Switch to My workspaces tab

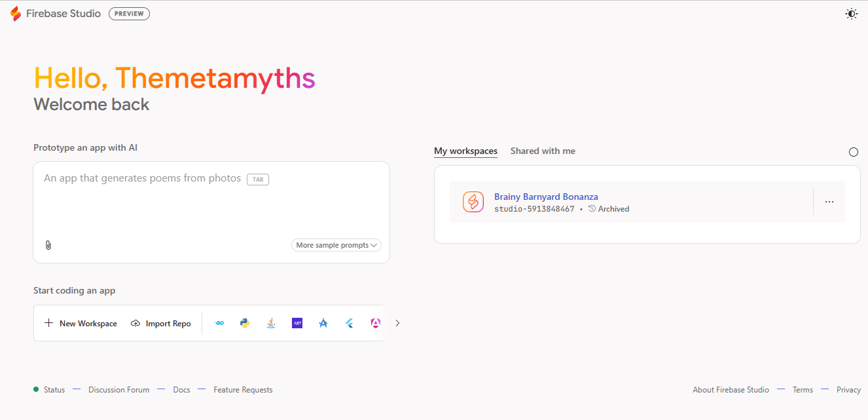(465, 151)
